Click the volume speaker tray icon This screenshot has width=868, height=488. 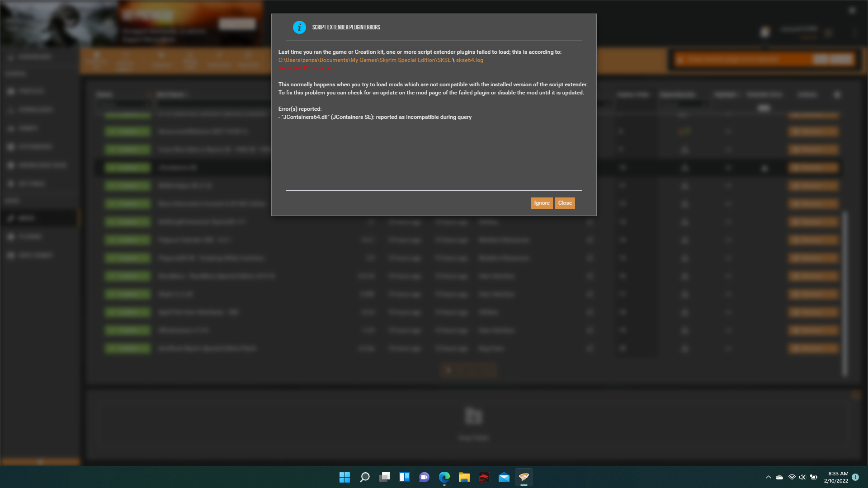pos(802,477)
